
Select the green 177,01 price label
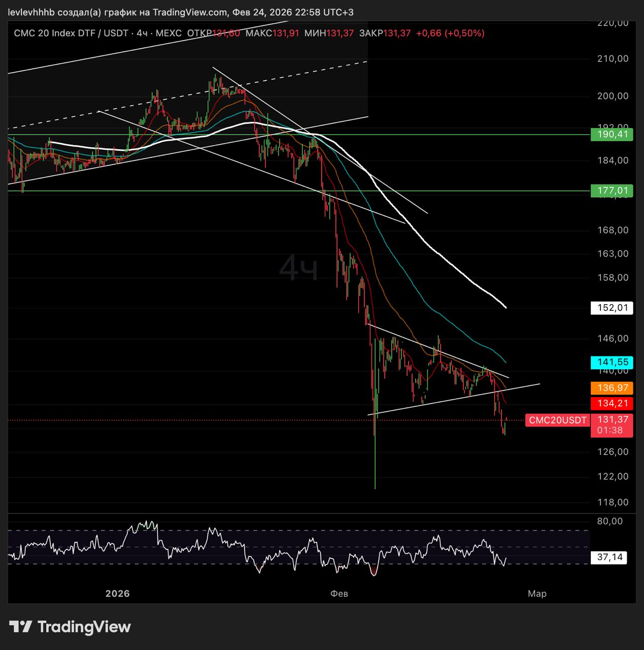click(x=612, y=191)
